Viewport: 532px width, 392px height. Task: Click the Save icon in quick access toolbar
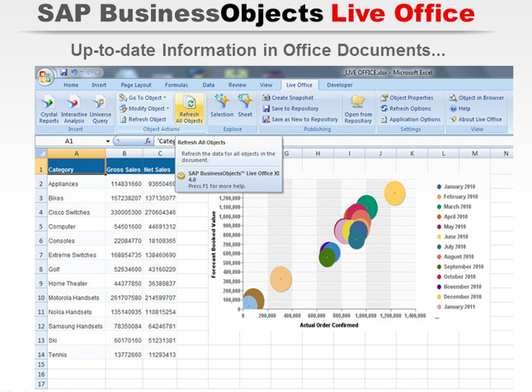pyautogui.click(x=64, y=73)
